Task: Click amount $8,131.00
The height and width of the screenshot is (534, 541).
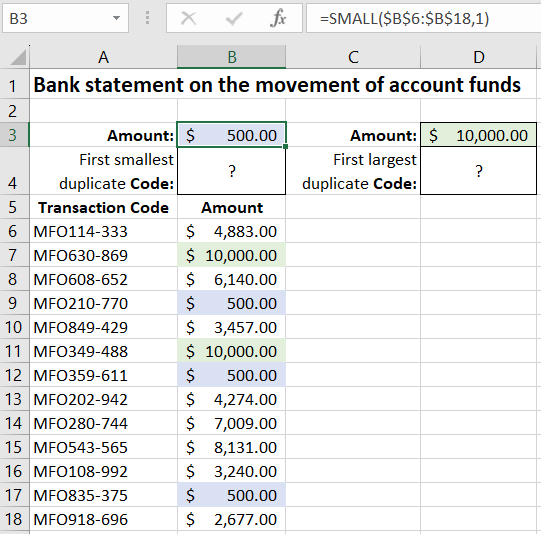Action: tap(232, 447)
